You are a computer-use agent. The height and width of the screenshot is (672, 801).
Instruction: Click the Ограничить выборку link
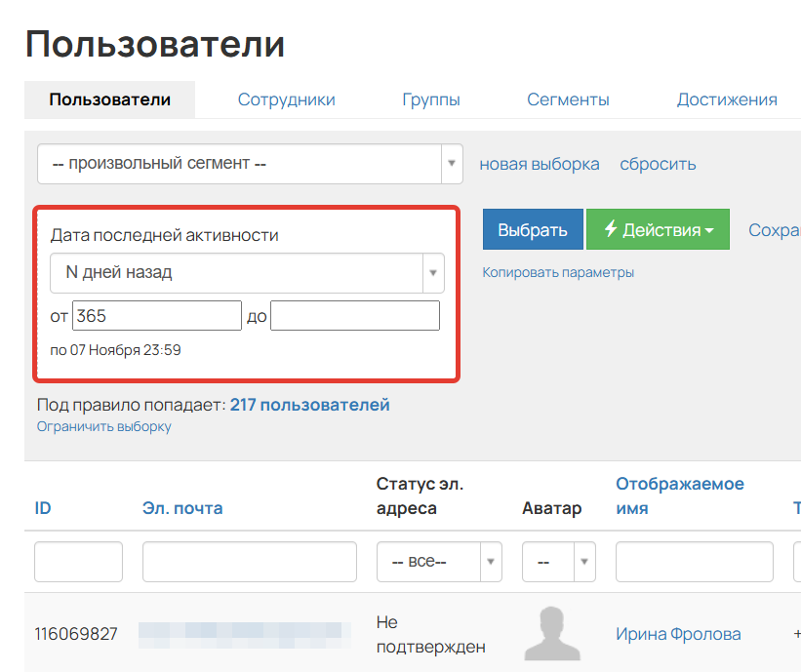[103, 426]
